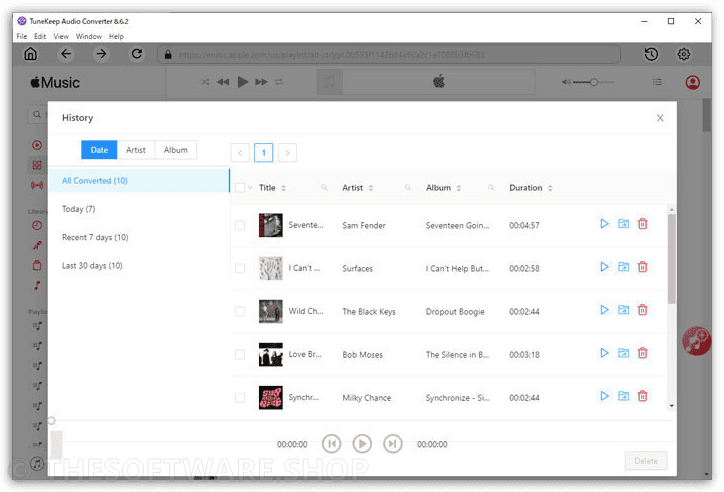Open the Window menu
Image resolution: width=724 pixels, height=492 pixels.
(x=89, y=36)
